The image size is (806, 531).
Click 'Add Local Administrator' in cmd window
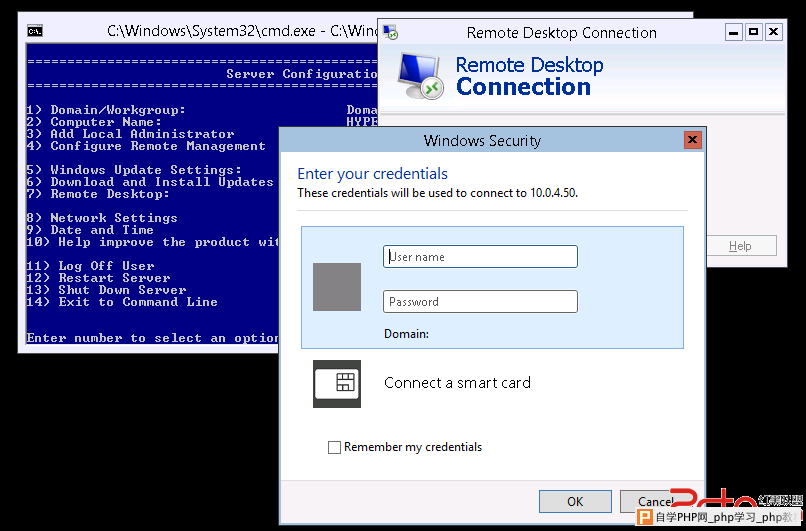[131, 134]
